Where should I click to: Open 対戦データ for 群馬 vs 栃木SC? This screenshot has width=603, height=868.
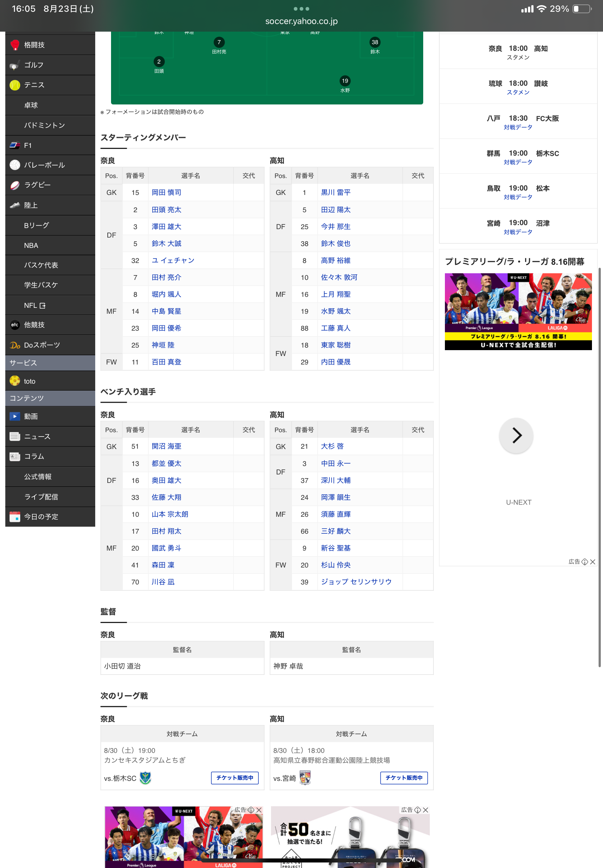coord(518,162)
